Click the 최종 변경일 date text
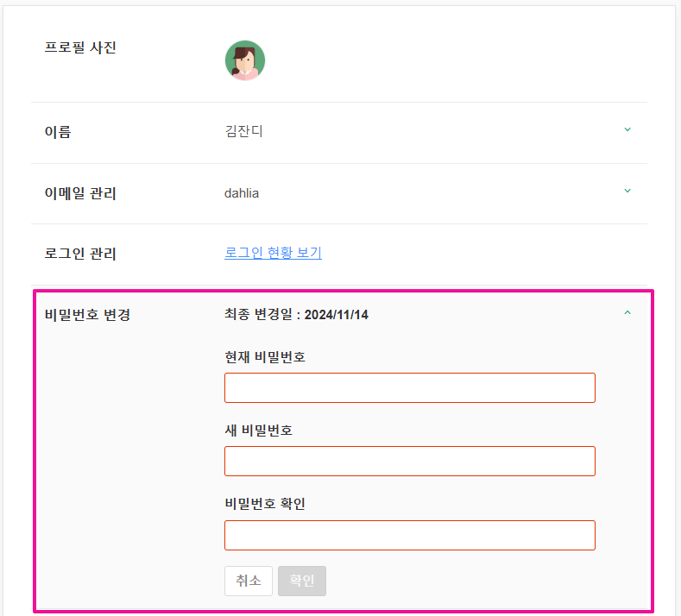The width and height of the screenshot is (681, 616). [x=296, y=315]
